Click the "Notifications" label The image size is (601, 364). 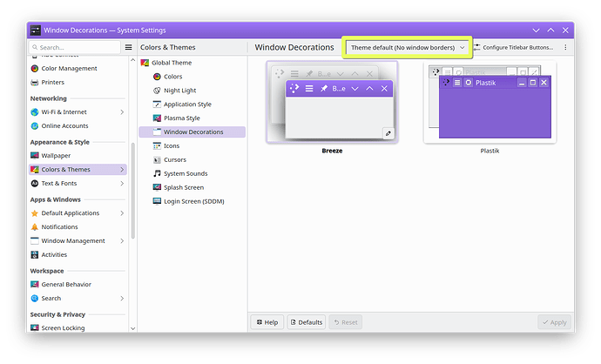click(x=60, y=226)
